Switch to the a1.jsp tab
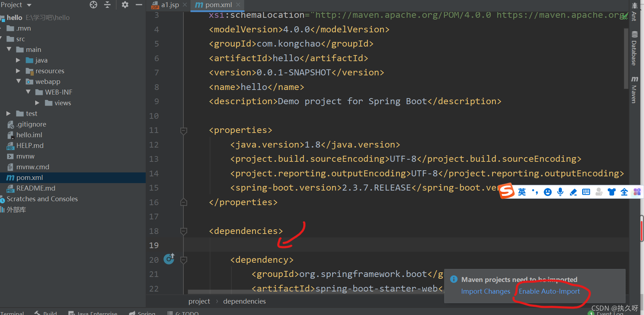Viewport: 644px width, 315px height. click(170, 5)
